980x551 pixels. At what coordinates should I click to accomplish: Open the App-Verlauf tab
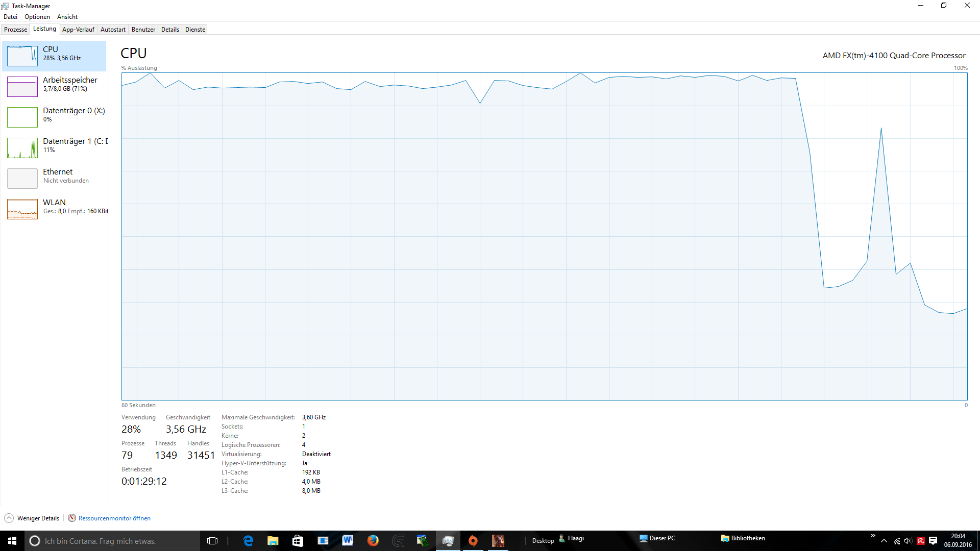(78, 30)
